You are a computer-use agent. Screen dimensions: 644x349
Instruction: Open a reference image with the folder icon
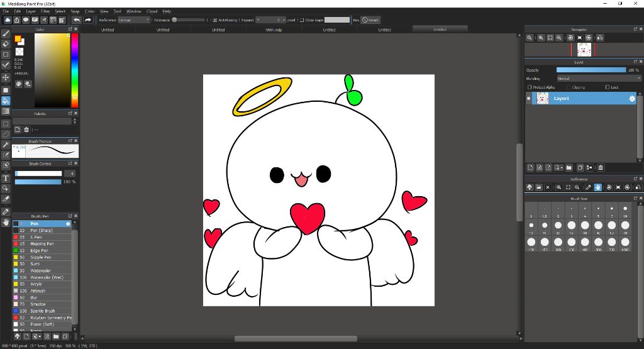[x=538, y=187]
